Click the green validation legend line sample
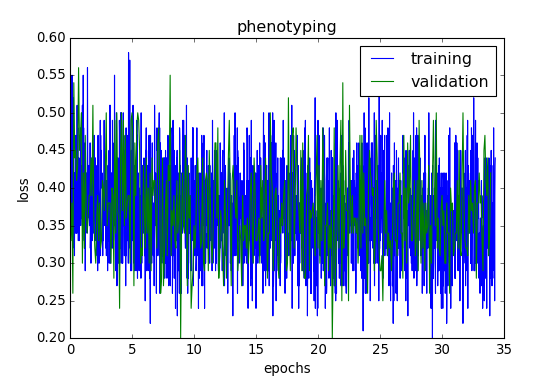Image resolution: width=560 pixels, height=376 pixels. pos(382,82)
